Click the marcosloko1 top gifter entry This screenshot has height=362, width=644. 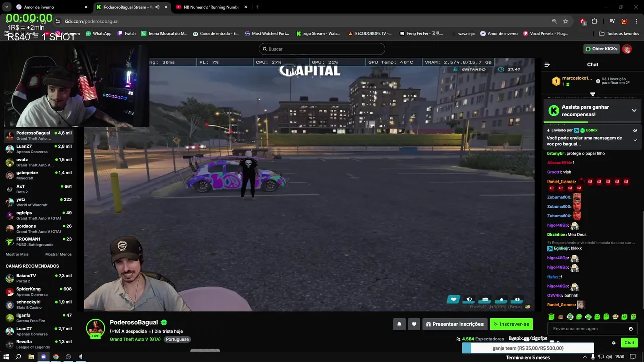(573, 81)
